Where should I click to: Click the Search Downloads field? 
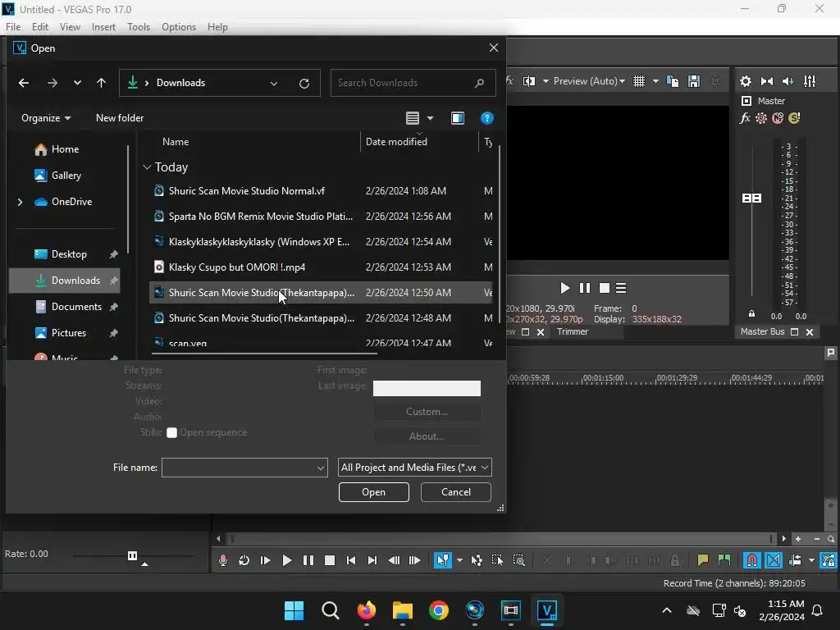[413, 83]
